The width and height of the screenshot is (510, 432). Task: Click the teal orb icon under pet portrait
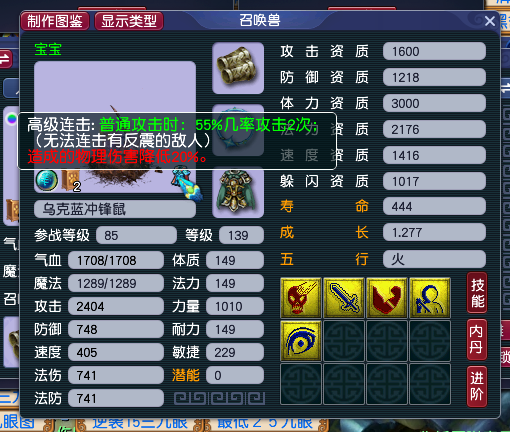[x=47, y=180]
